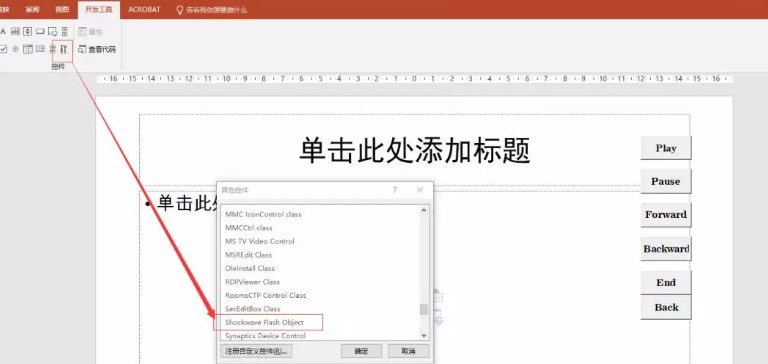Image resolution: width=768 pixels, height=364 pixels.
Task: Open the ACROBAT ribbon tab
Action: pos(144,9)
